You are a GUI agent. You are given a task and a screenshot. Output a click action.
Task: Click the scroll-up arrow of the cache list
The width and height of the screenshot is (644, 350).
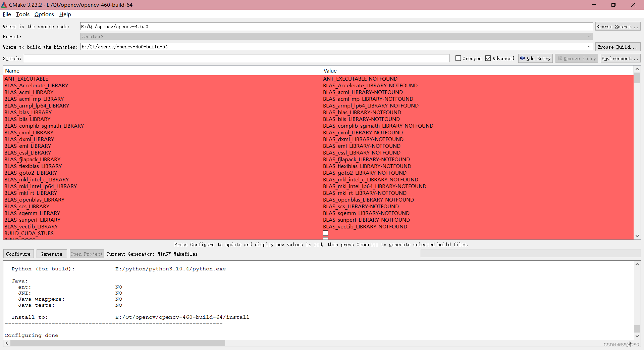point(637,69)
